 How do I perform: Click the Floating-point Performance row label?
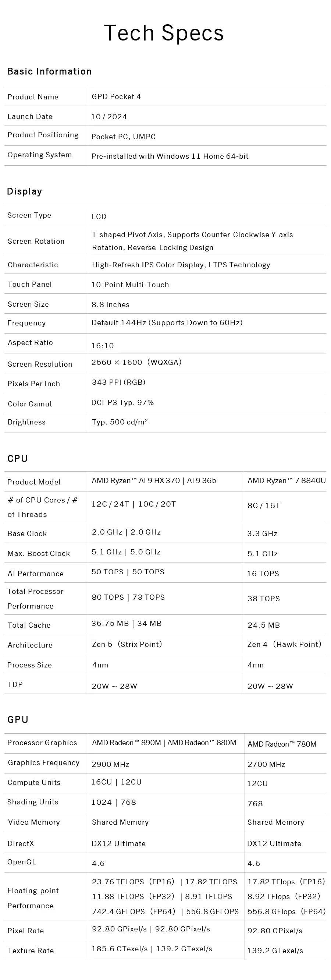pos(33,898)
